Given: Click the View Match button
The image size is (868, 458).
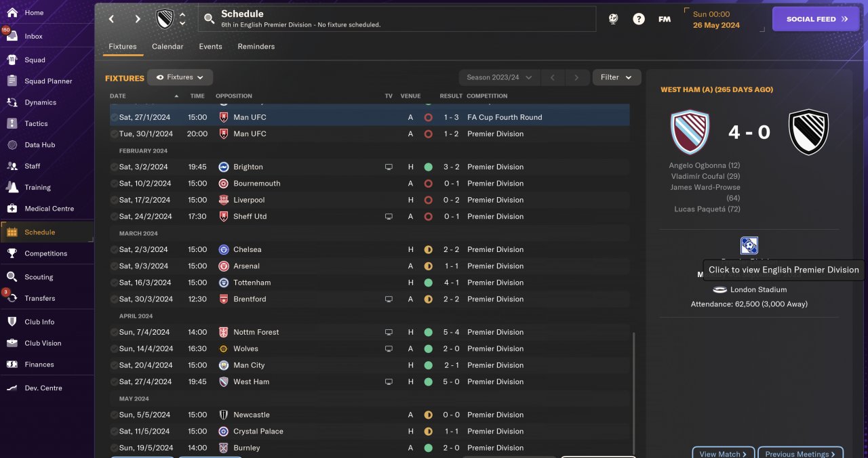Looking at the screenshot, I should pos(723,453).
